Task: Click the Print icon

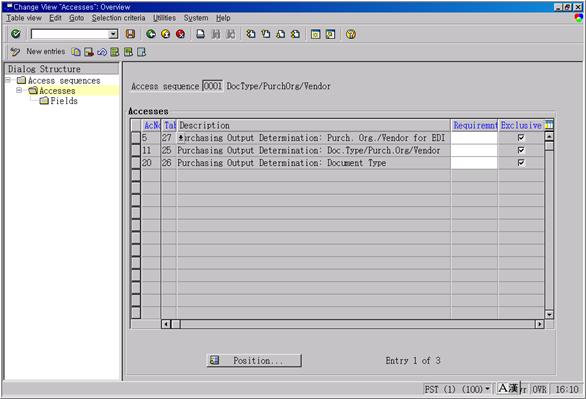Action: coord(201,34)
